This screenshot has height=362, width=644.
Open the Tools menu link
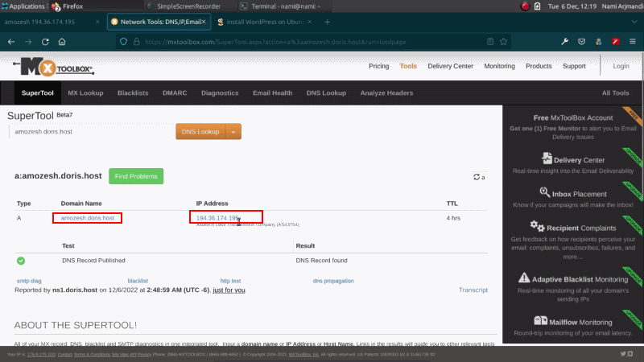pos(408,66)
